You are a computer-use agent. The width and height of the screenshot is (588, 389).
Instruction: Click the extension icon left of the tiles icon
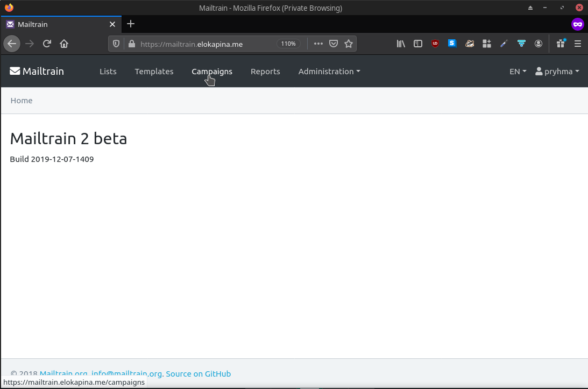coord(470,44)
